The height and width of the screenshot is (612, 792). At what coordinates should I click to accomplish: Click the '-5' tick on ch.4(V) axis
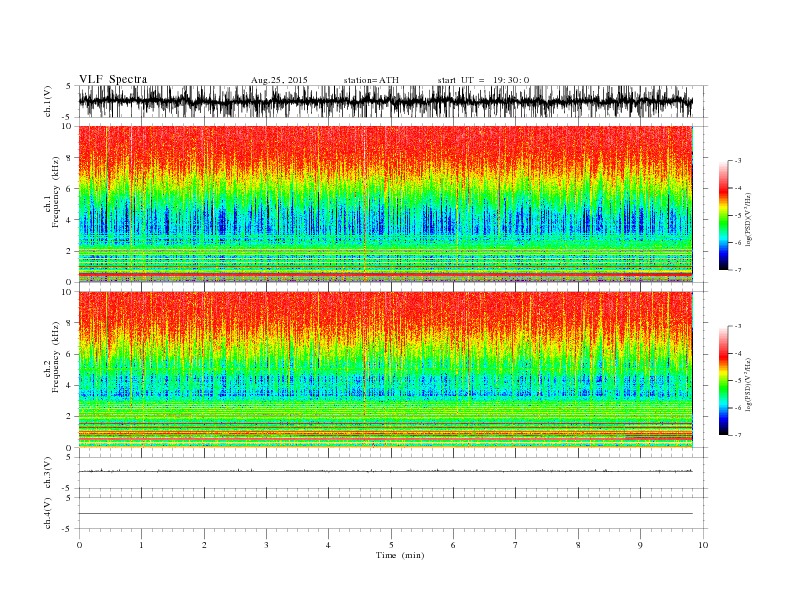click(x=67, y=529)
